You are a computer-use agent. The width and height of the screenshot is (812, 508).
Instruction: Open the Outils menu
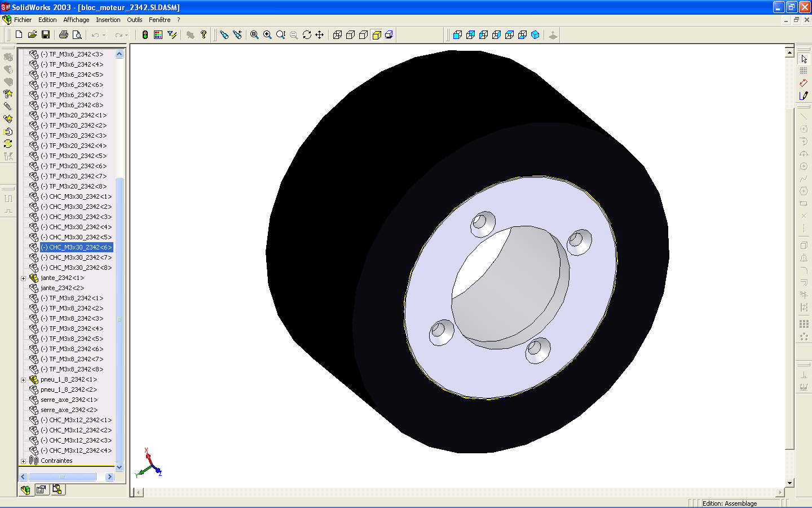tap(134, 20)
